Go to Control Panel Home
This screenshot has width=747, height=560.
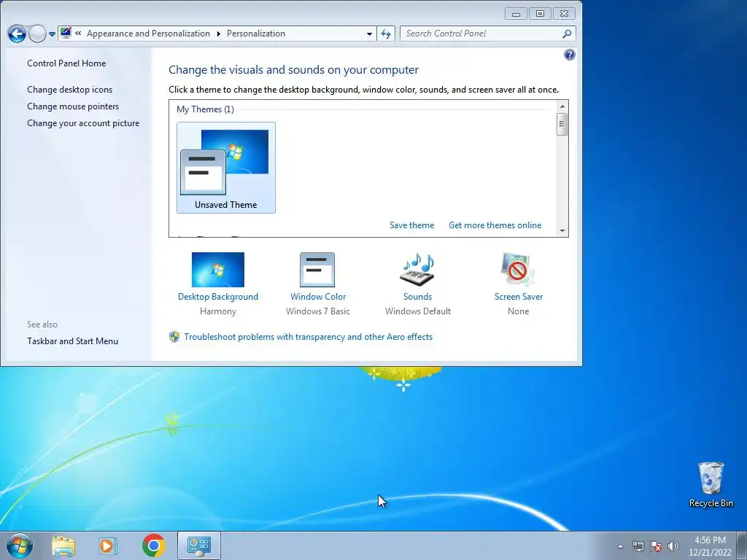66,63
